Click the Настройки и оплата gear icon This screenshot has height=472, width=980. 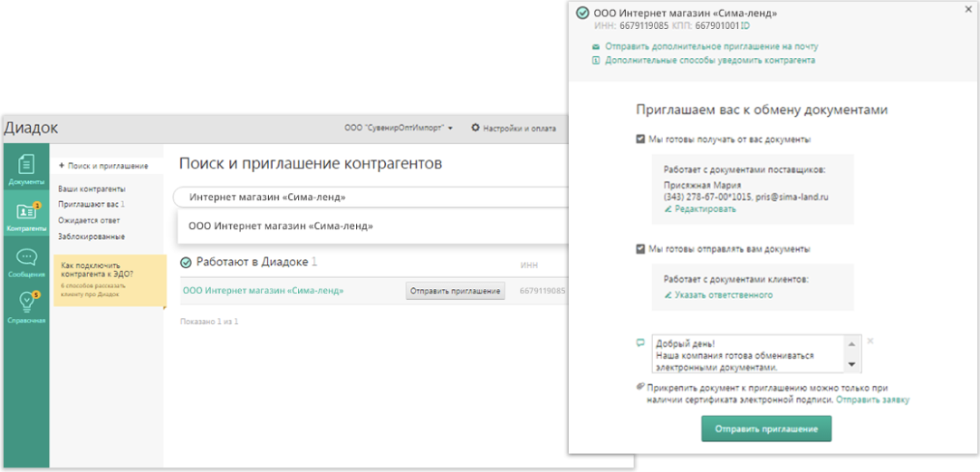click(x=476, y=128)
